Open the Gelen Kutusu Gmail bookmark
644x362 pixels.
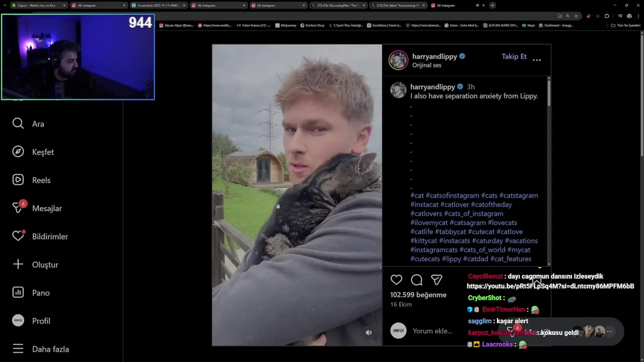pyautogui.click(x=254, y=25)
